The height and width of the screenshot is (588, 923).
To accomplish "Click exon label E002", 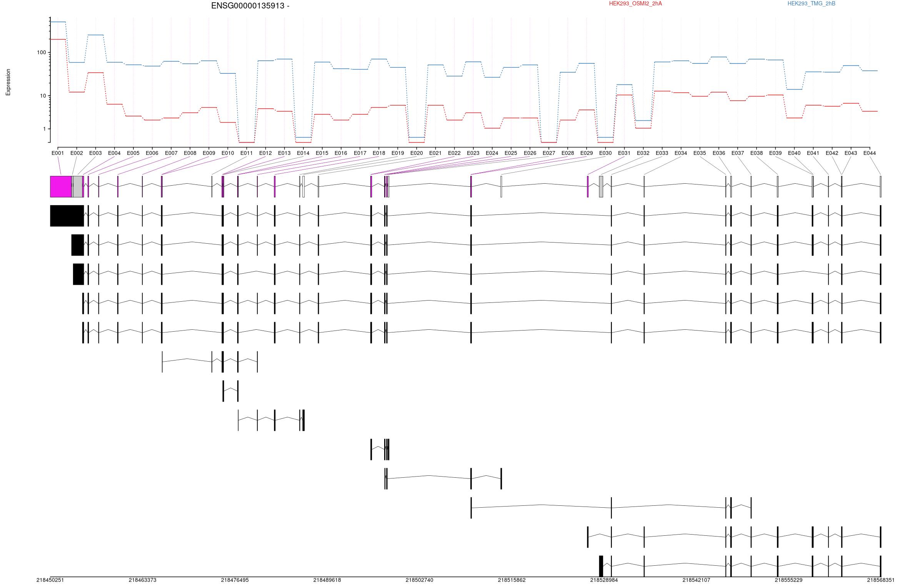I will click(77, 153).
